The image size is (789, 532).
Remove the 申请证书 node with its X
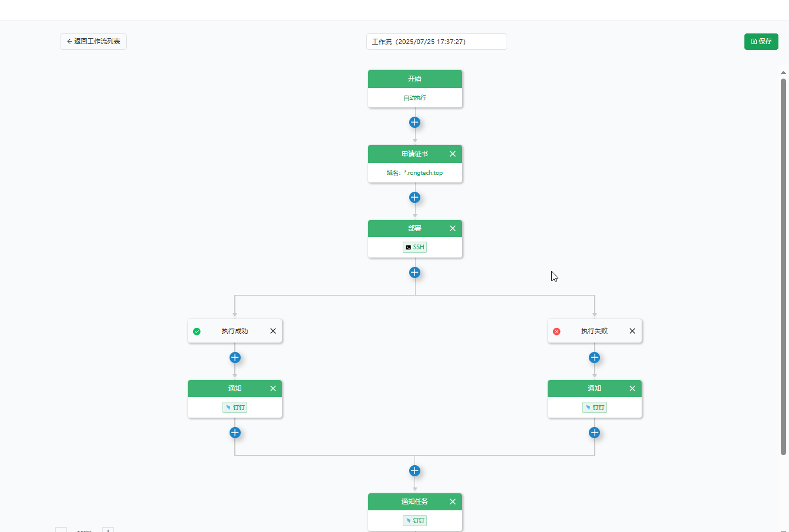pyautogui.click(x=453, y=154)
